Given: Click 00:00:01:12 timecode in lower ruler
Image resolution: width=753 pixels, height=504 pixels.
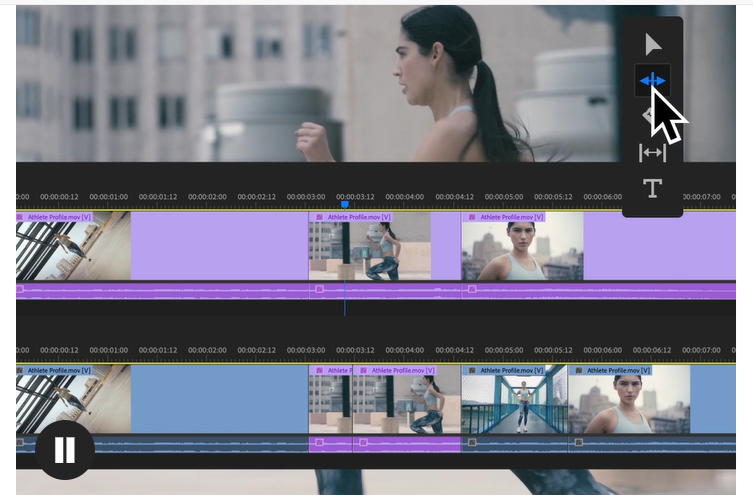Looking at the screenshot, I should (158, 350).
